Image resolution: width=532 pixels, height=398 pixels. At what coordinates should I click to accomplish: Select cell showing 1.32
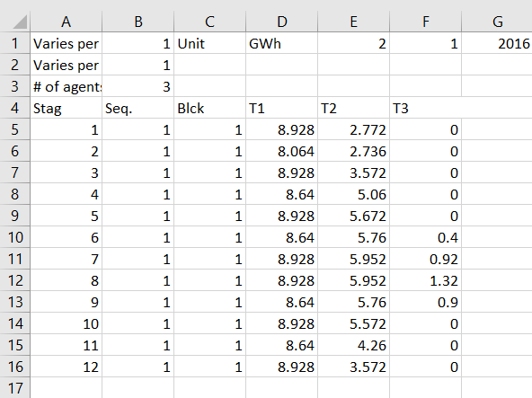(x=425, y=280)
